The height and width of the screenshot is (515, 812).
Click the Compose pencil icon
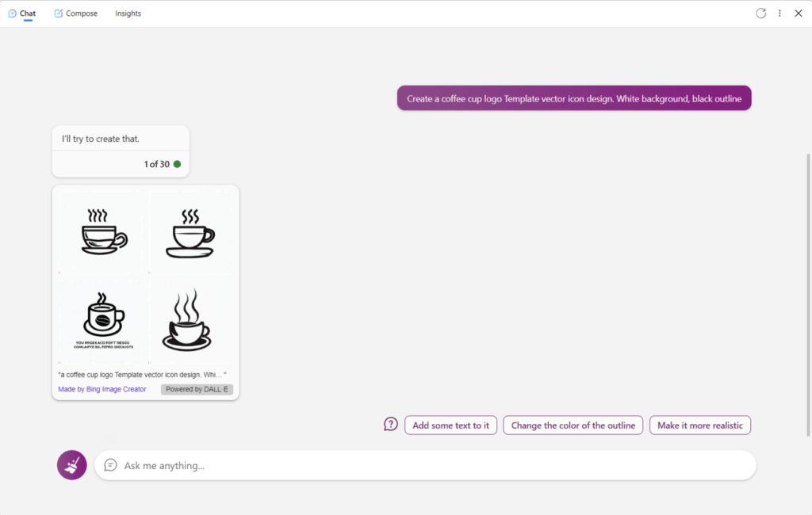click(x=59, y=13)
